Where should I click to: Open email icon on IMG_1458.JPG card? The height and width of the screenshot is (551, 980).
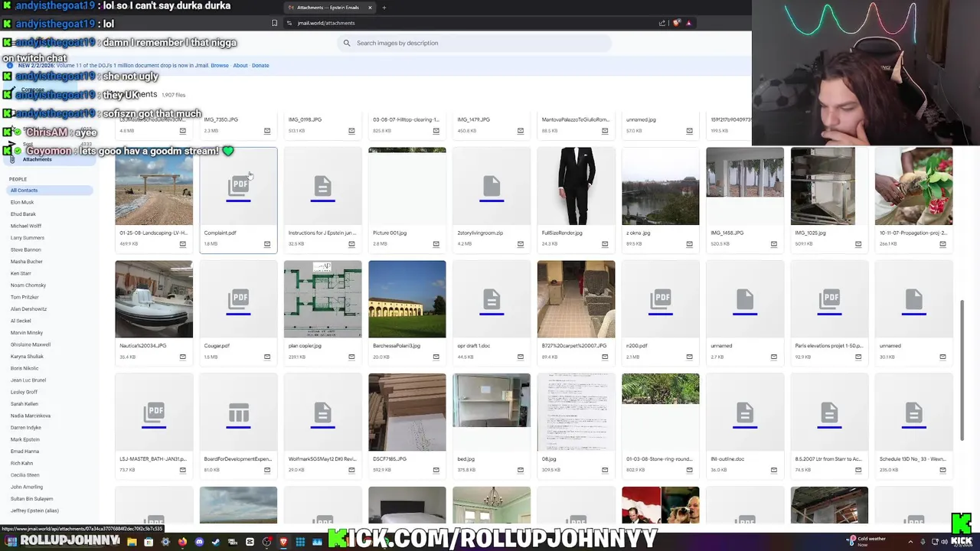[774, 244]
